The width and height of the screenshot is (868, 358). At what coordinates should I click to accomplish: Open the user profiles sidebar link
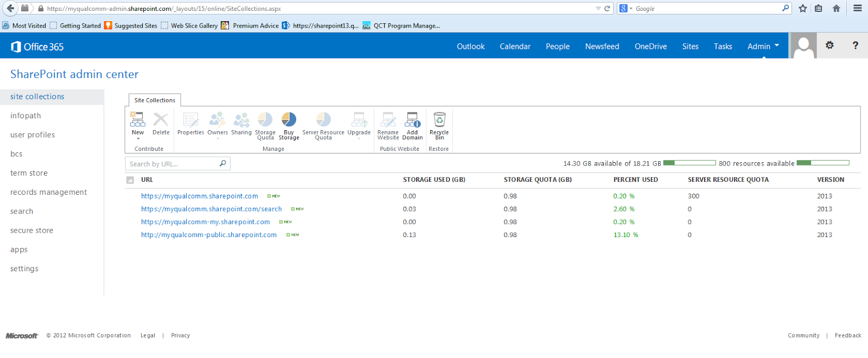tap(33, 135)
